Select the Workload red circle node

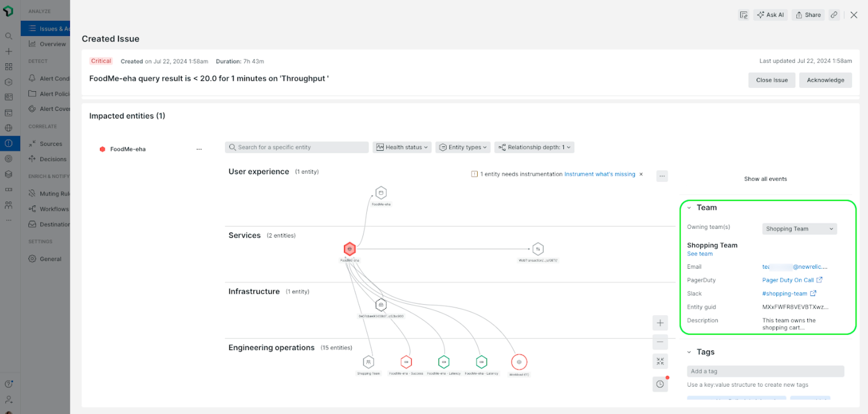[x=519, y=362]
